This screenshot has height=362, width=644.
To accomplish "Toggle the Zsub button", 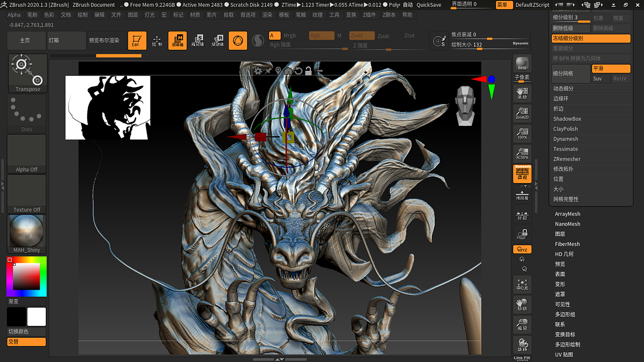I will [383, 36].
